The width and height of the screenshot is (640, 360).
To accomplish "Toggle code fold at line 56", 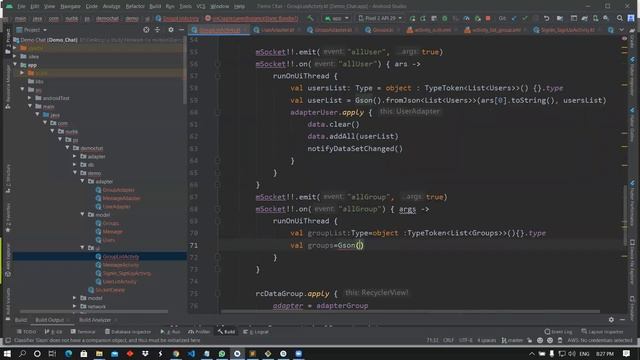I will point(218,64).
